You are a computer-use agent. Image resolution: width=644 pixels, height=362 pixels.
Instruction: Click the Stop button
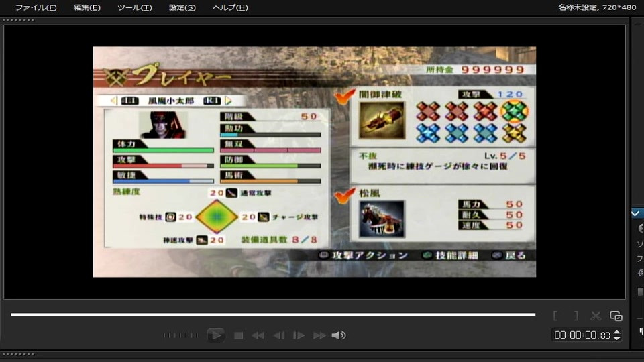point(238,335)
